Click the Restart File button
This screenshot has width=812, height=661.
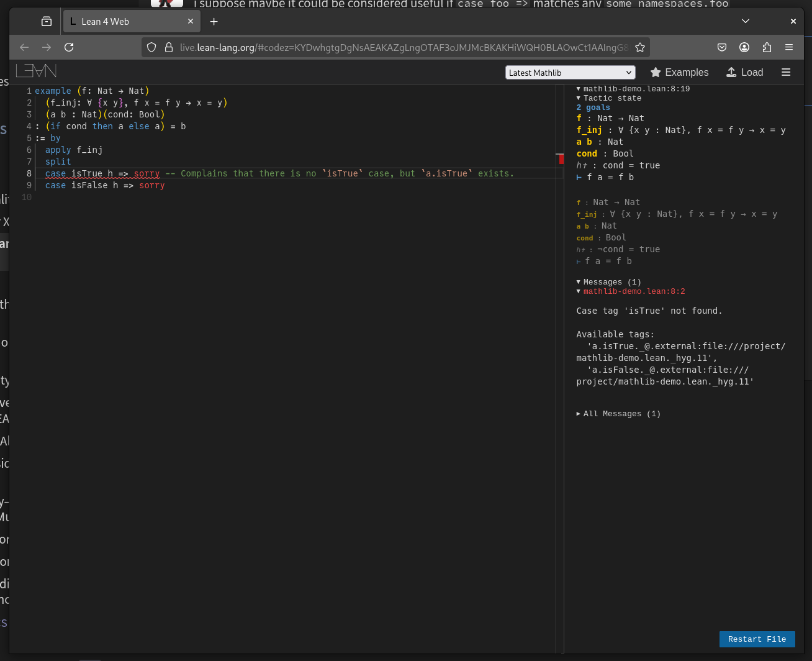tap(757, 639)
